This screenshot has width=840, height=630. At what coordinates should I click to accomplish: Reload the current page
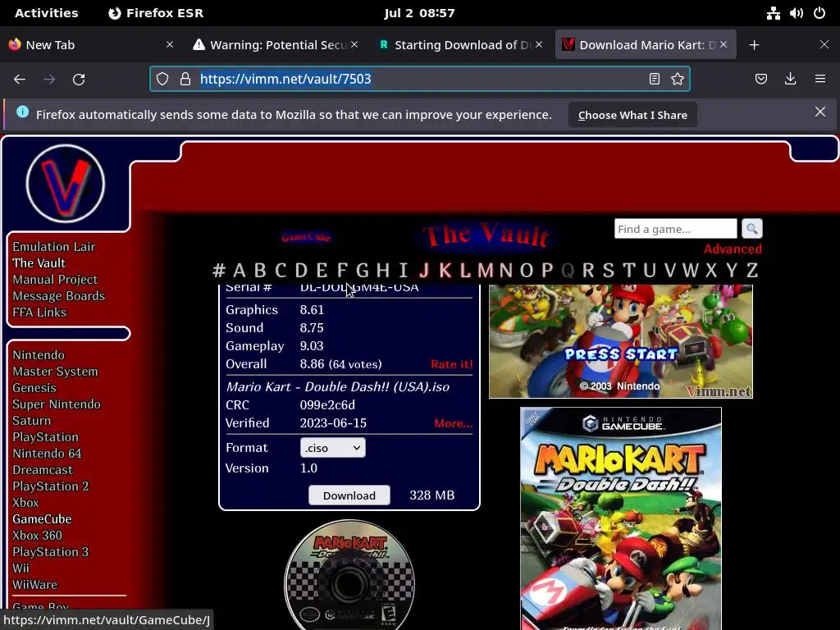coord(79,80)
